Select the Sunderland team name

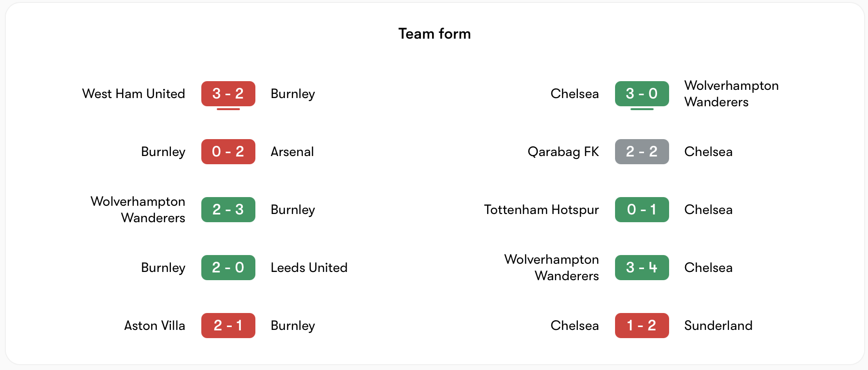tap(718, 326)
